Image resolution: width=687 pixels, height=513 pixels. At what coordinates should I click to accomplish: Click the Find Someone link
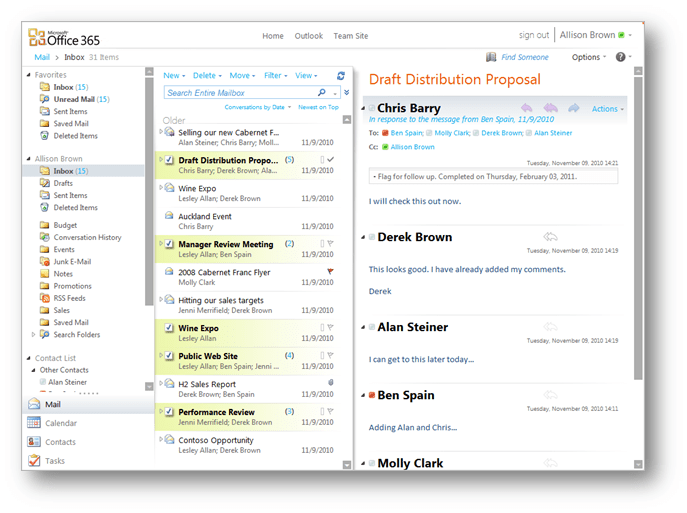tap(524, 57)
